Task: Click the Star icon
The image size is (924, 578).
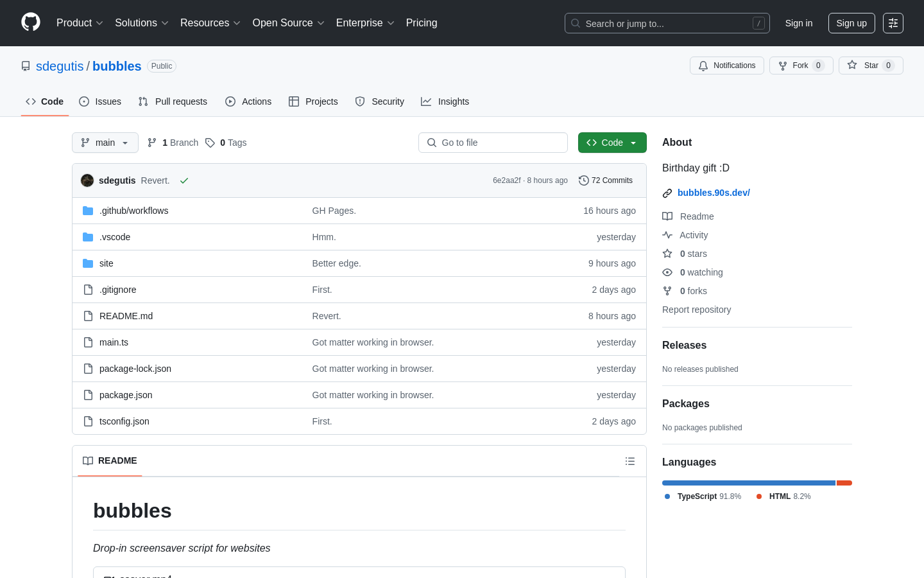Action: coord(852,65)
